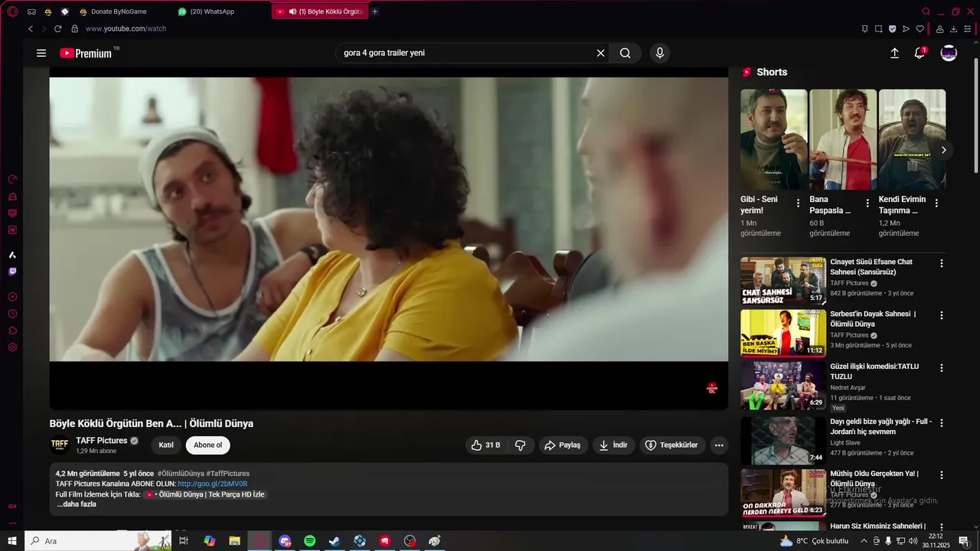Go back in browser history
Image resolution: width=980 pixels, height=551 pixels.
(x=31, y=29)
